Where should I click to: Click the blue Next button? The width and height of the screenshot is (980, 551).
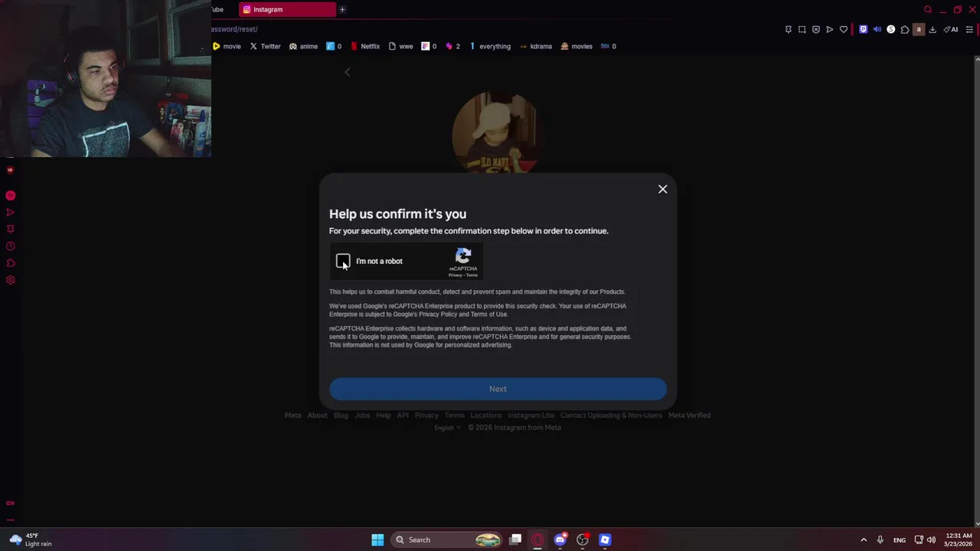(x=498, y=389)
